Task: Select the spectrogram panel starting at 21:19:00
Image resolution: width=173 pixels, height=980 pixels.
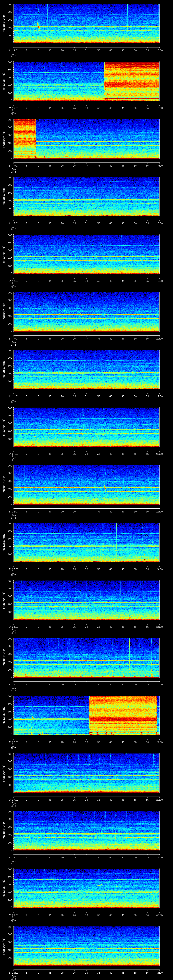Action: pos(86,312)
